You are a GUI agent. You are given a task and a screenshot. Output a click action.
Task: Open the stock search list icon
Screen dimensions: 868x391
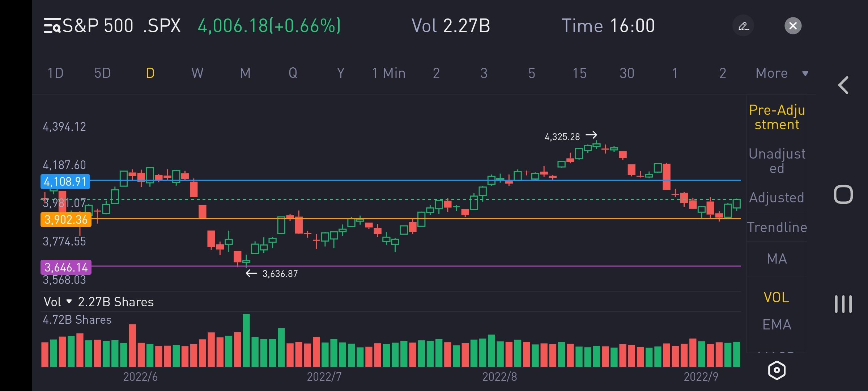point(52,26)
